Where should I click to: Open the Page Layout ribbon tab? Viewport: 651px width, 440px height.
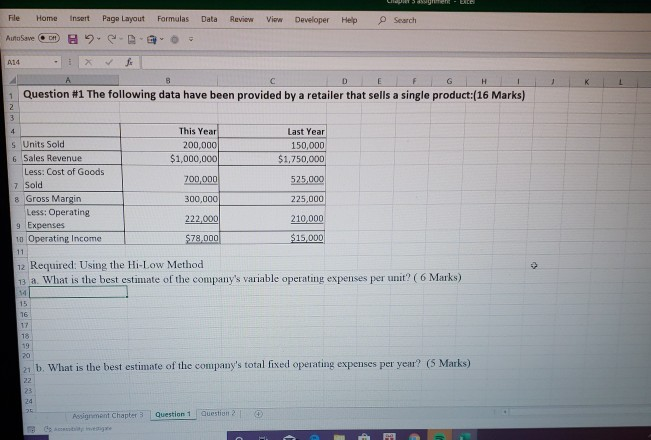(x=123, y=19)
